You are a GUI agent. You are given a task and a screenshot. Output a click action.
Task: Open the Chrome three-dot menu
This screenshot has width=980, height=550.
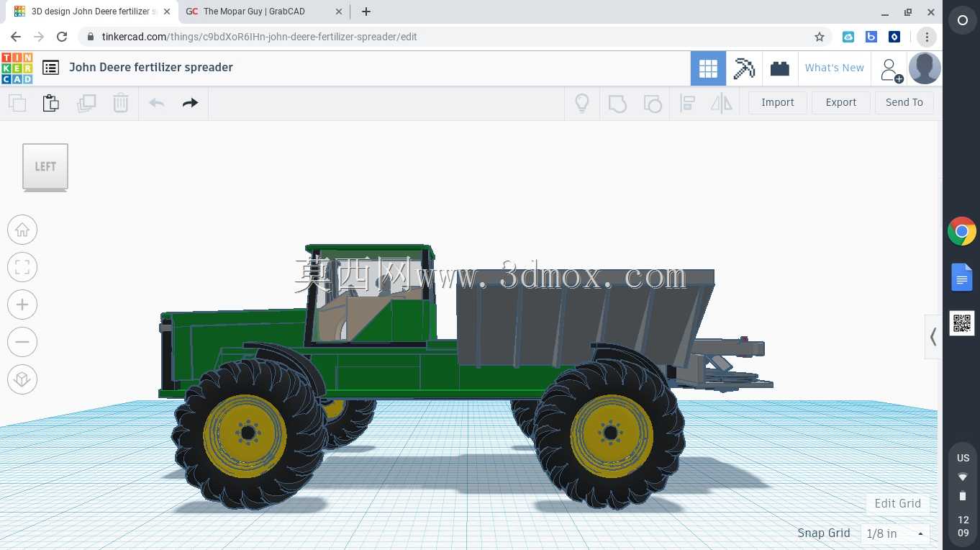tap(927, 37)
